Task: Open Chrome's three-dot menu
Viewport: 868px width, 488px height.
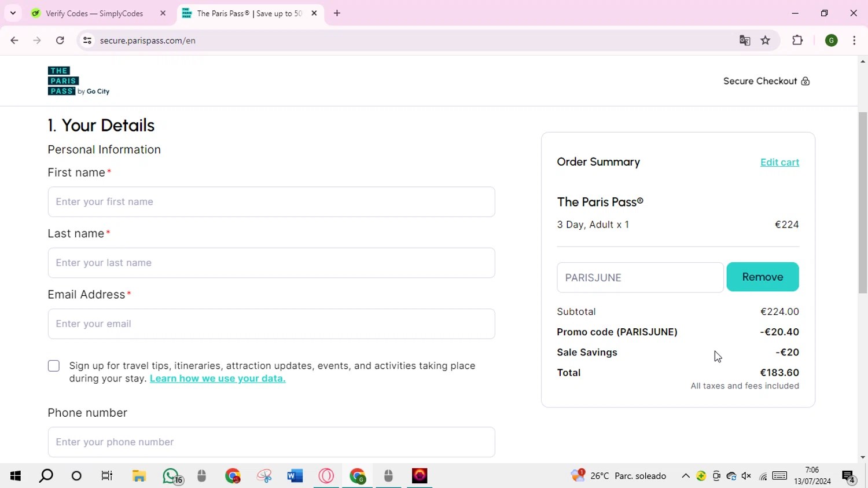Action: coord(854,41)
